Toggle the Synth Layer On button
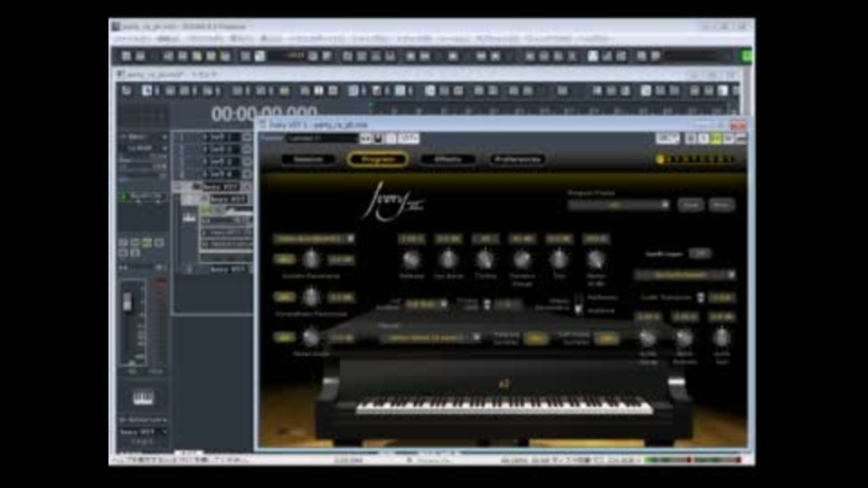The height and width of the screenshot is (488, 868). pos(700,253)
